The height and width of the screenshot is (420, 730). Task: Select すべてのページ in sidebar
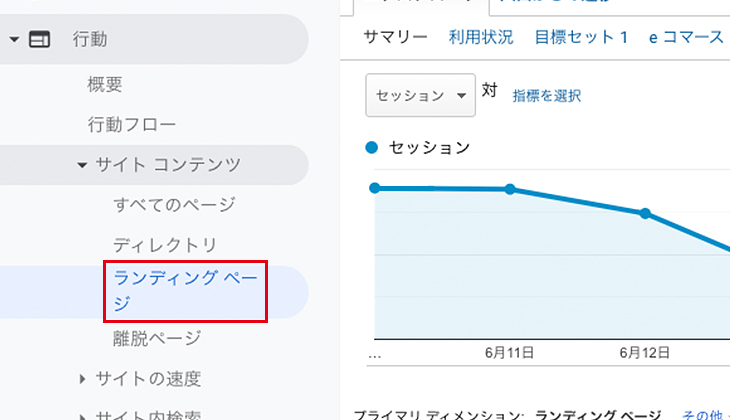pyautogui.click(x=174, y=205)
